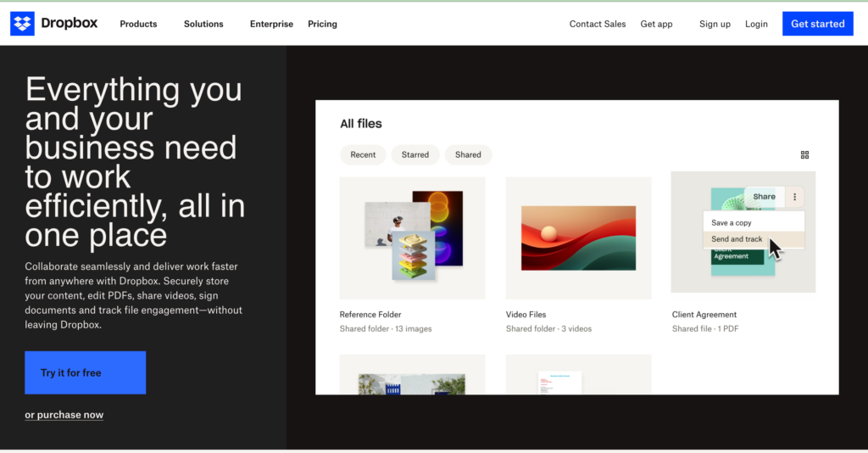
Task: Select the Shared filter chip
Action: pyautogui.click(x=468, y=154)
